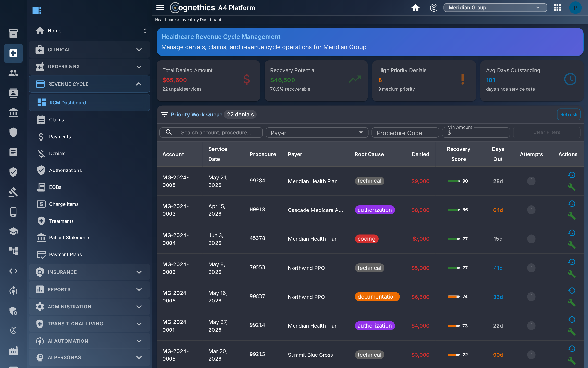Viewport: 588px width, 368px height.
Task: Click the documentation root cause tag
Action: tap(377, 297)
